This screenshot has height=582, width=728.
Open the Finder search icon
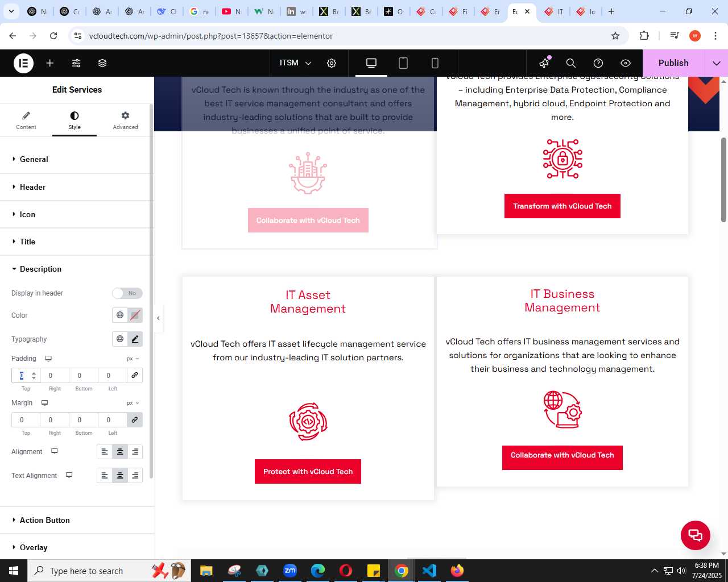[x=571, y=63]
